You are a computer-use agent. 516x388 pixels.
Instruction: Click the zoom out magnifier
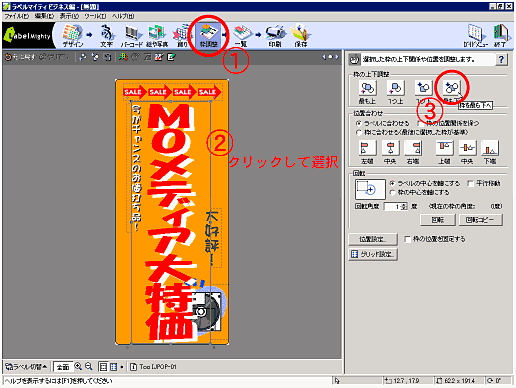tap(89, 367)
